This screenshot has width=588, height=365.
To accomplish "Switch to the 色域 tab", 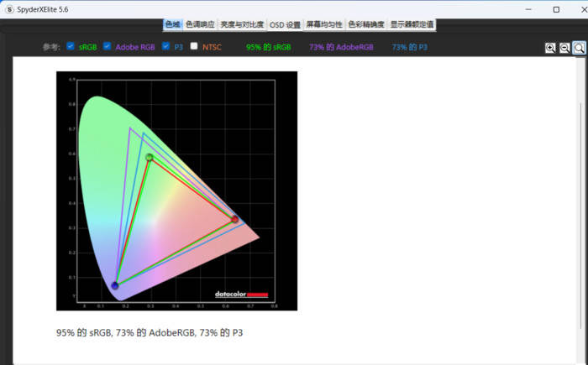I will click(172, 24).
